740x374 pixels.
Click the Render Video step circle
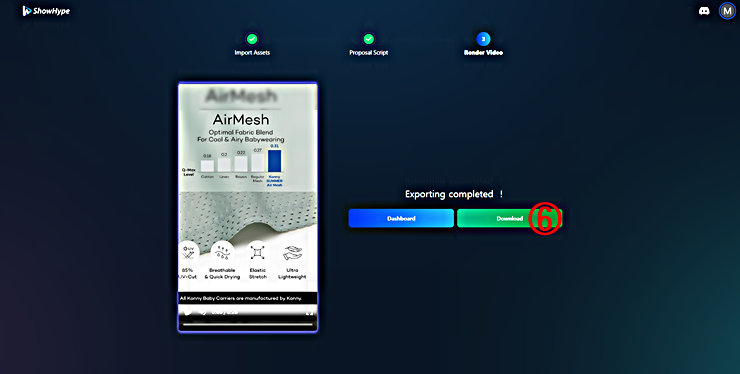coord(483,39)
